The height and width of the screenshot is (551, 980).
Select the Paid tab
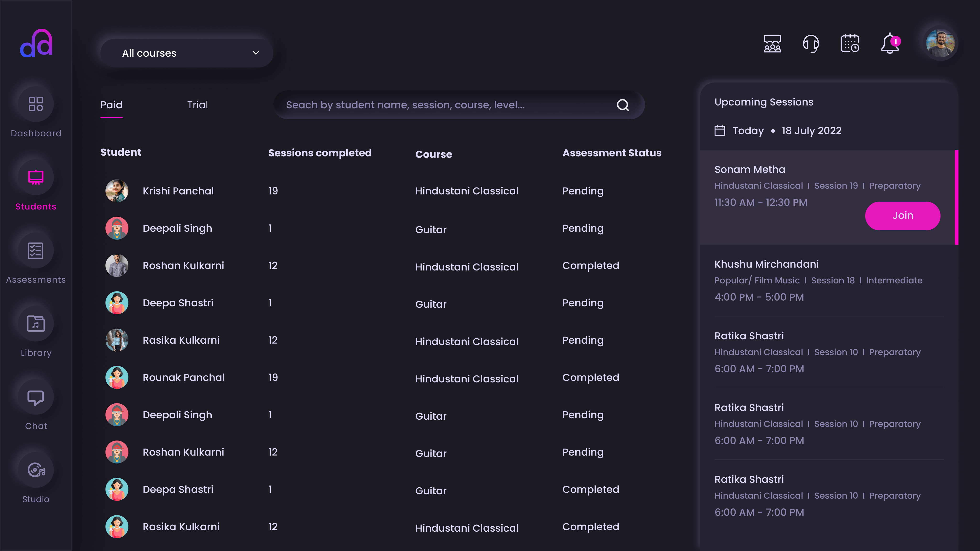pos(111,105)
